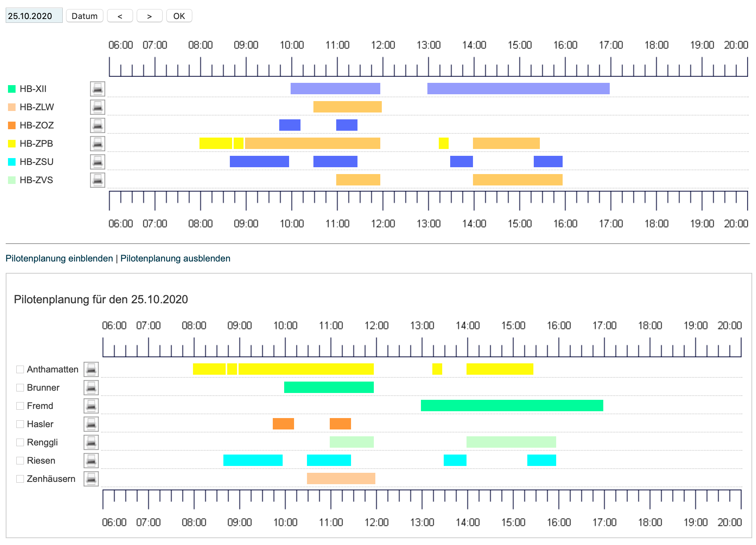Click the print icon for HB-XII
This screenshot has width=756, height=545.
[97, 89]
